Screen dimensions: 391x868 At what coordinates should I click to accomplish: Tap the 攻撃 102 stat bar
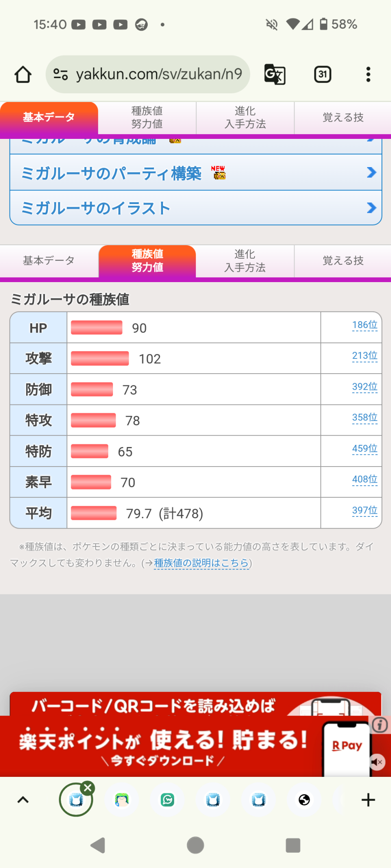coord(100,358)
